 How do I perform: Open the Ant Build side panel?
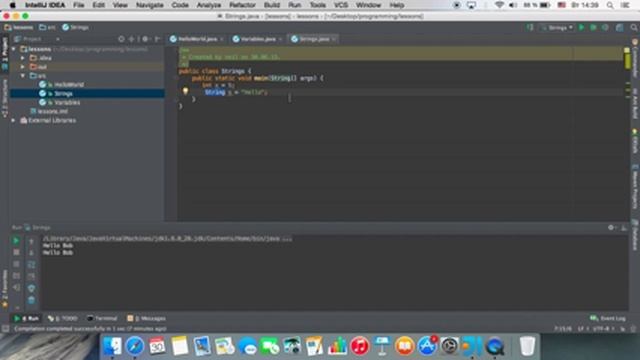tap(635, 103)
